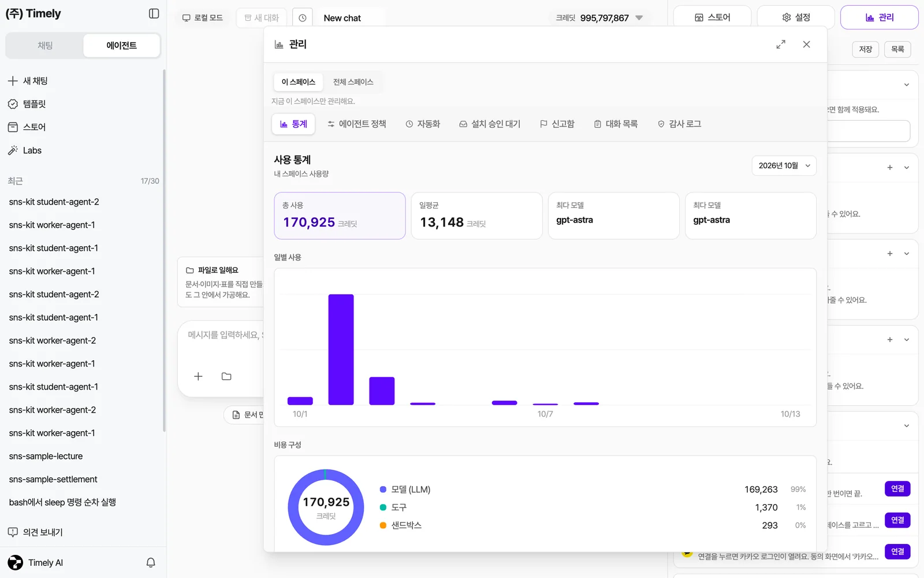Expand the 관리 dialog to fullscreen
The height and width of the screenshot is (578, 924).
coord(781,45)
